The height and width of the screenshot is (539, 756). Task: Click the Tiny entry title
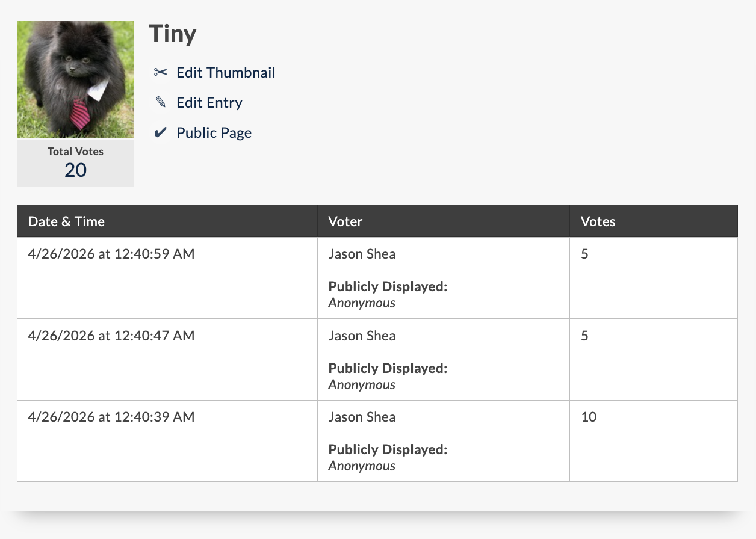(x=173, y=34)
